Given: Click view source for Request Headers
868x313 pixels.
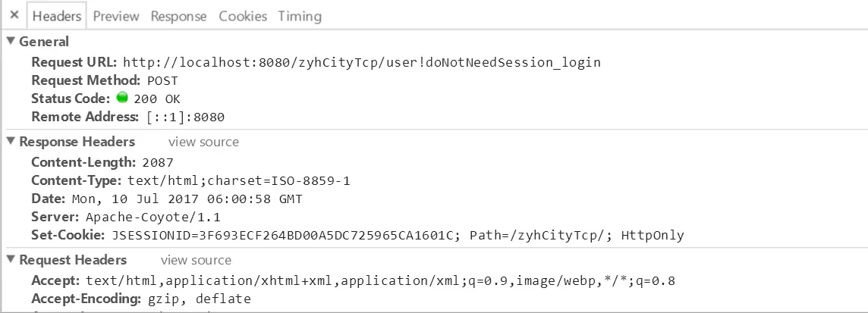Looking at the screenshot, I should (196, 260).
